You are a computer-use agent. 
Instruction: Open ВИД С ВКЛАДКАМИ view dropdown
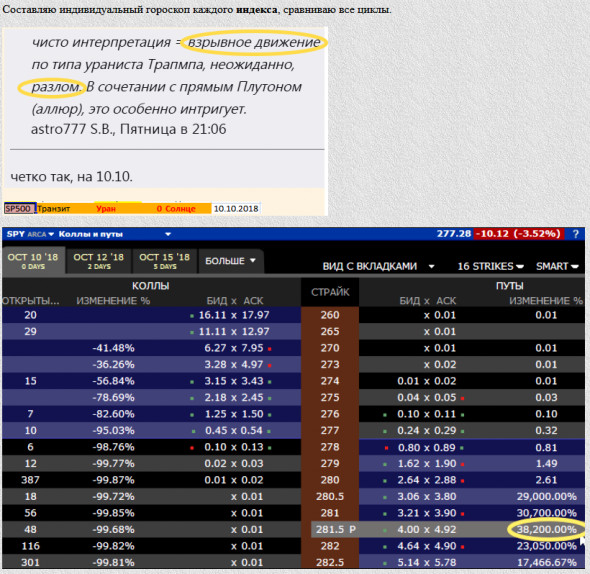click(x=378, y=266)
